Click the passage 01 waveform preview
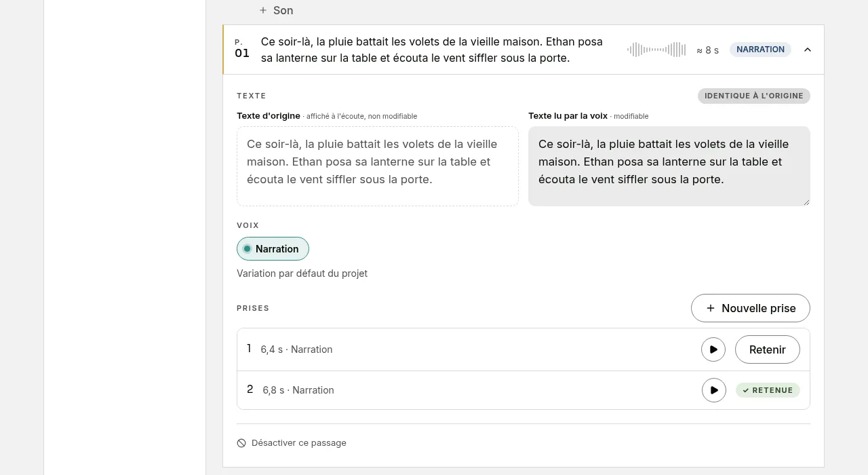The image size is (868, 475). click(656, 50)
